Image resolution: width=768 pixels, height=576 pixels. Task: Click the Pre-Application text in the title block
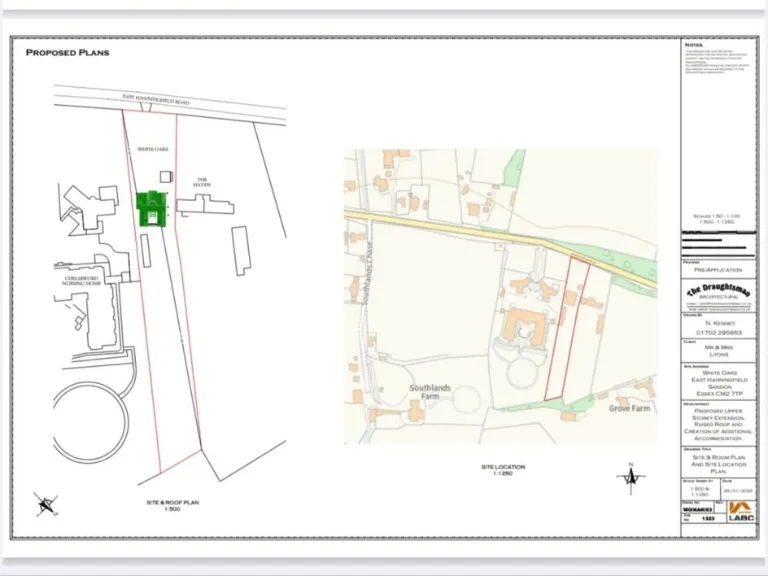[x=717, y=270]
